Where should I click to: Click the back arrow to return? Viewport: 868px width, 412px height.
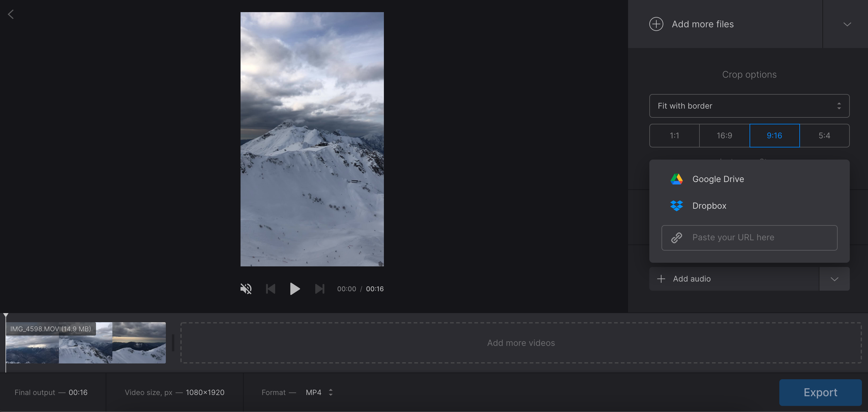point(11,14)
